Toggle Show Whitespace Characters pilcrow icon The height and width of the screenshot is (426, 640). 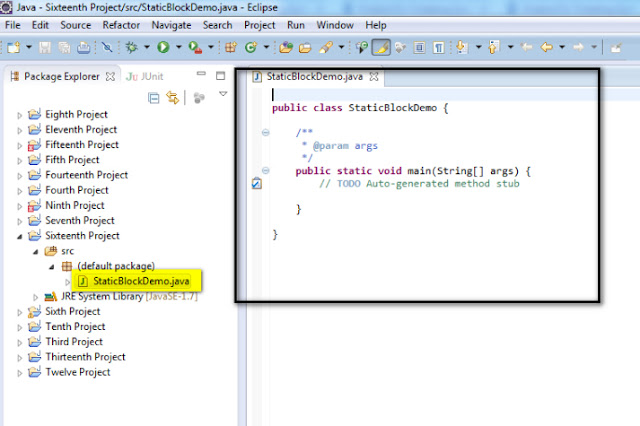tap(439, 47)
